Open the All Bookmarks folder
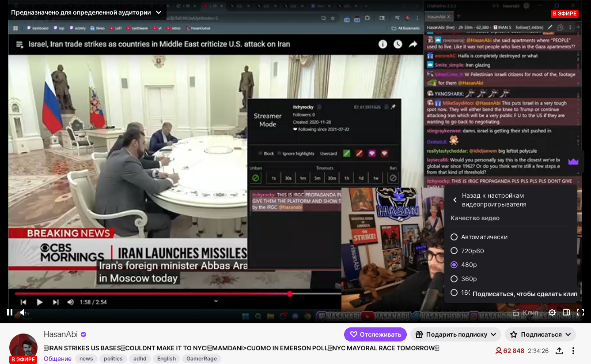The width and height of the screenshot is (591, 364). (405, 28)
